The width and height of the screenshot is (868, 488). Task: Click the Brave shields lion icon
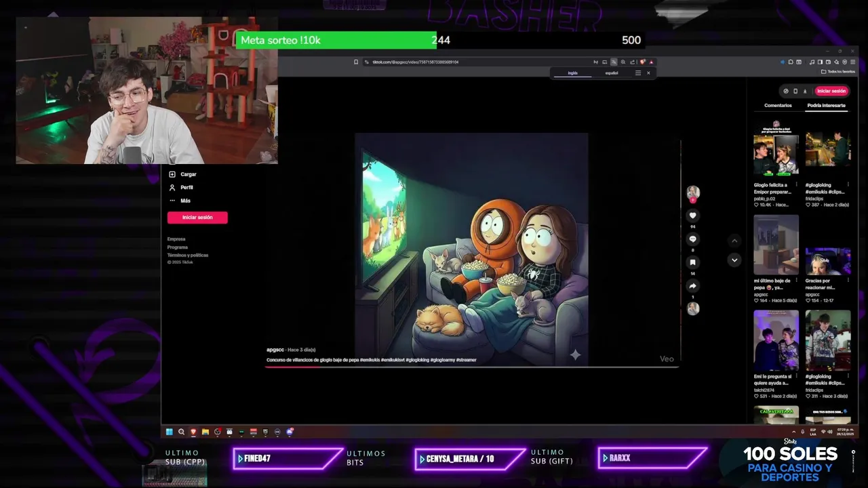tap(642, 62)
